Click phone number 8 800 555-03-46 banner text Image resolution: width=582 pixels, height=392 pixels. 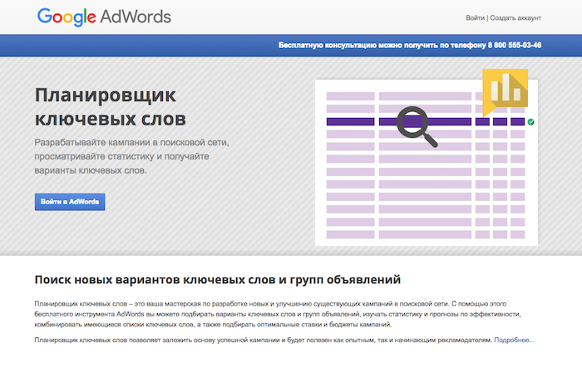click(x=515, y=45)
